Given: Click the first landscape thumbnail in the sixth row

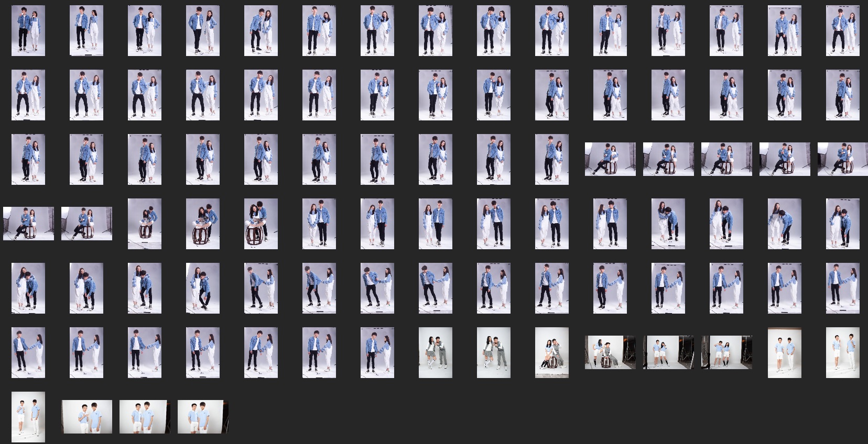Looking at the screenshot, I should click(x=610, y=352).
